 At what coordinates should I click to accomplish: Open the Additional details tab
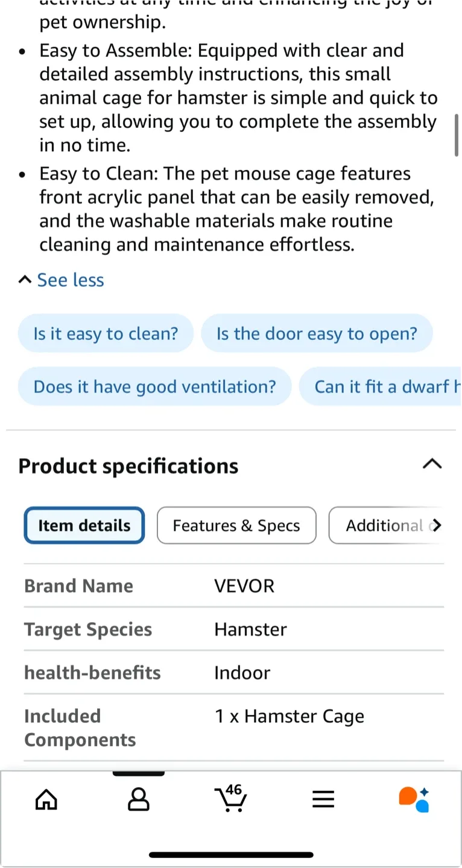[386, 525]
